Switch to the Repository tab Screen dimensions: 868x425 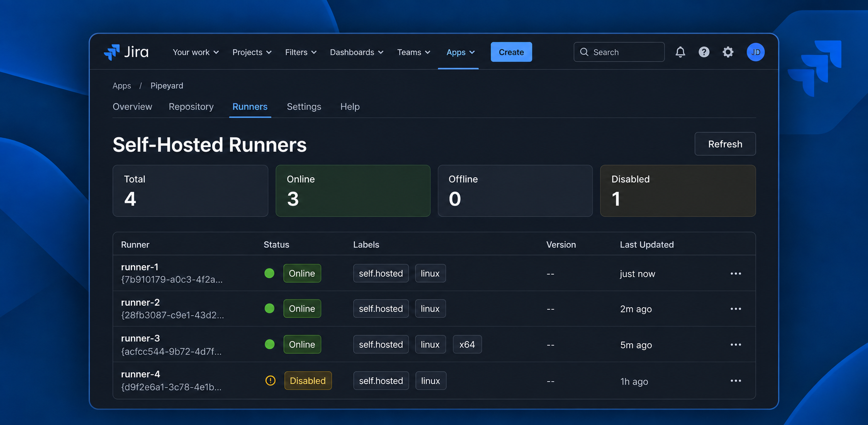tap(191, 107)
